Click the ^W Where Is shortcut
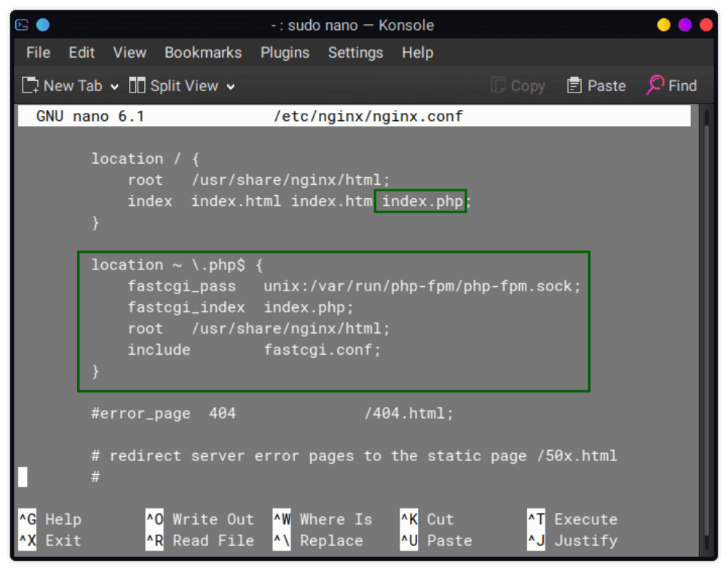Screen dimensions: 728x571 click(323, 519)
